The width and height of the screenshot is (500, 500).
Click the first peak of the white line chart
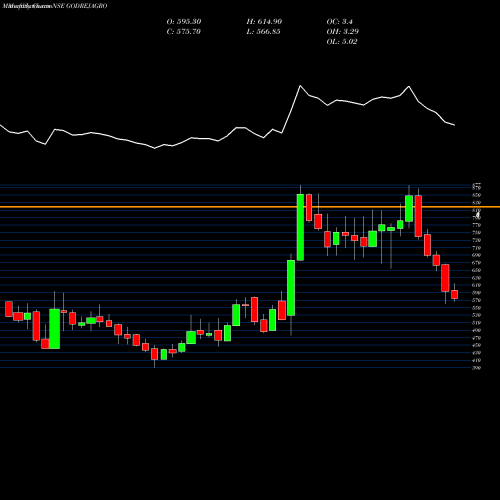pos(300,86)
